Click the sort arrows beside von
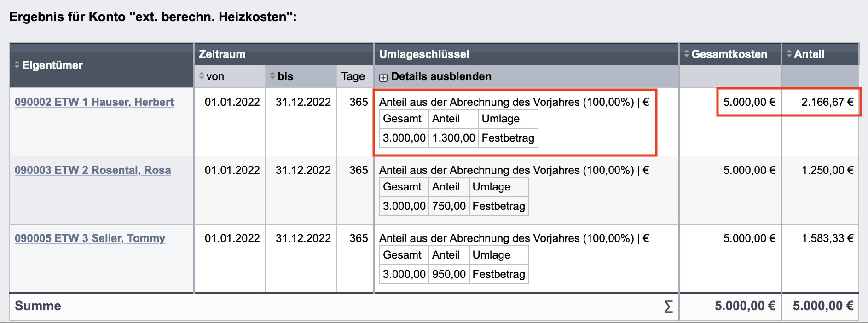Image resolution: width=868 pixels, height=323 pixels. pos(201,76)
